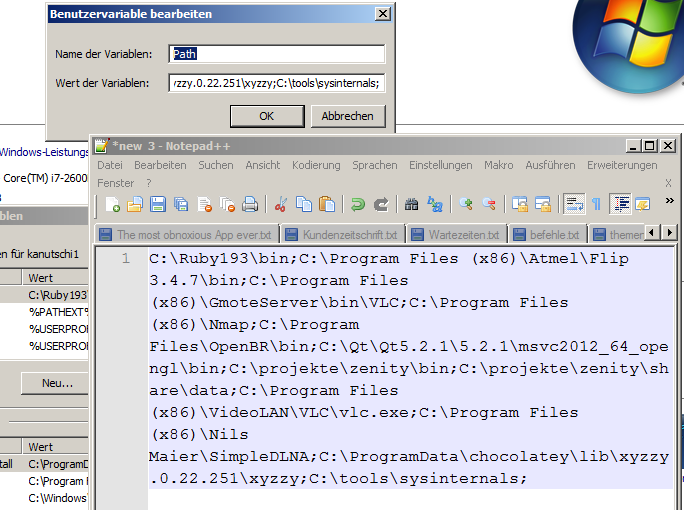Click Notepad++ title bar icon
Image resolution: width=684 pixels, height=510 pixels.
(102, 146)
